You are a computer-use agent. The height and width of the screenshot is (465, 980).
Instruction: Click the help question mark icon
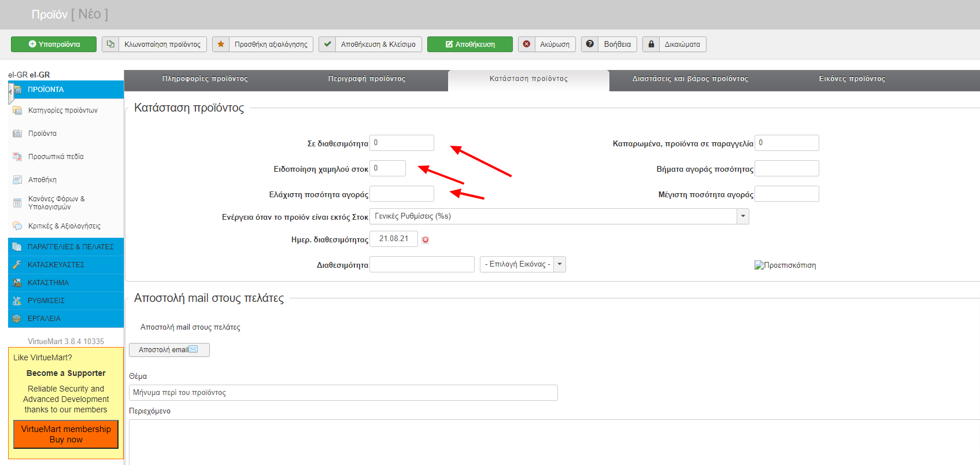[590, 44]
